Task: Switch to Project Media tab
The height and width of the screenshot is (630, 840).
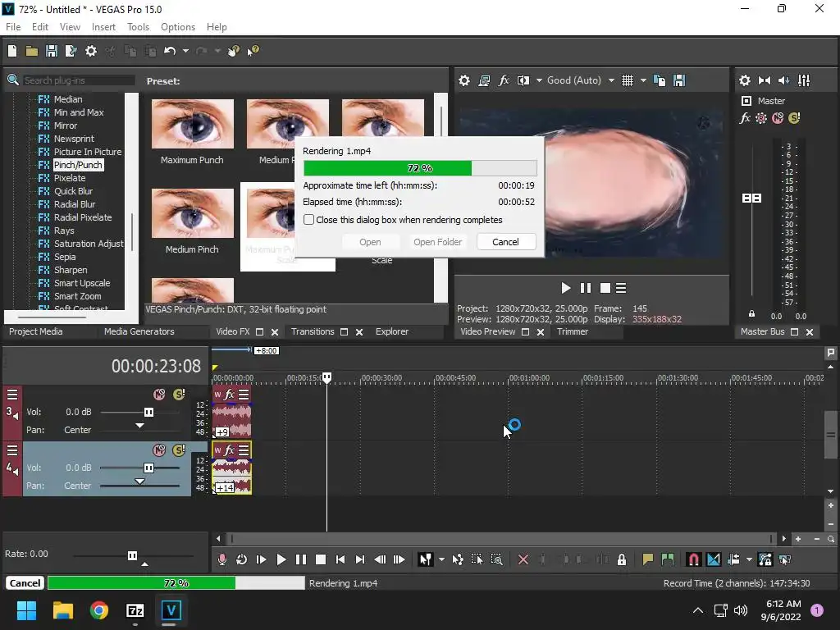Action: click(36, 331)
